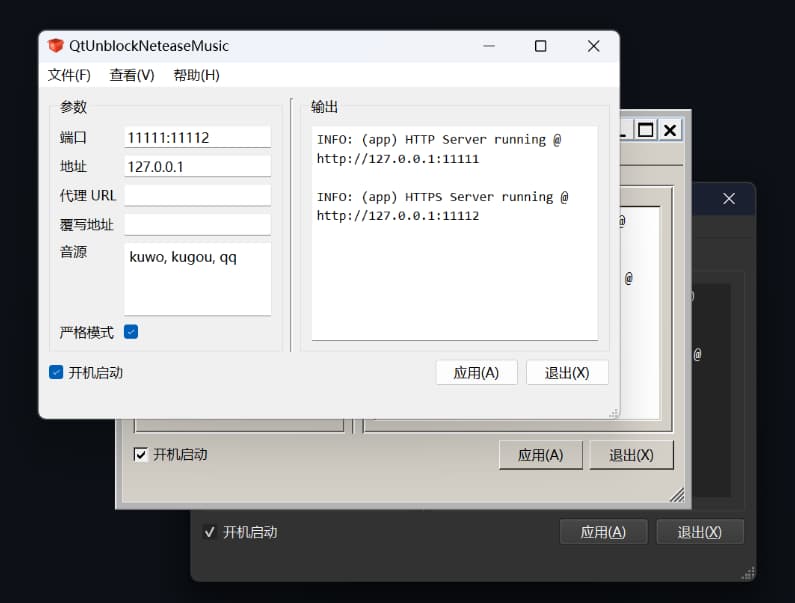Image resolution: width=795 pixels, height=603 pixels.
Task: Maximize the front QtUnblockNeteaseMusic window
Action: [540, 46]
